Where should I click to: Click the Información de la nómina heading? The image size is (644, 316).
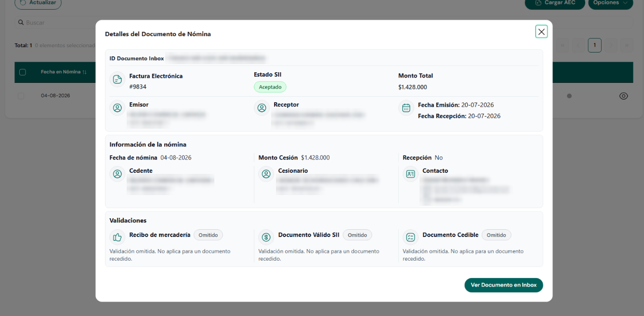click(x=148, y=145)
